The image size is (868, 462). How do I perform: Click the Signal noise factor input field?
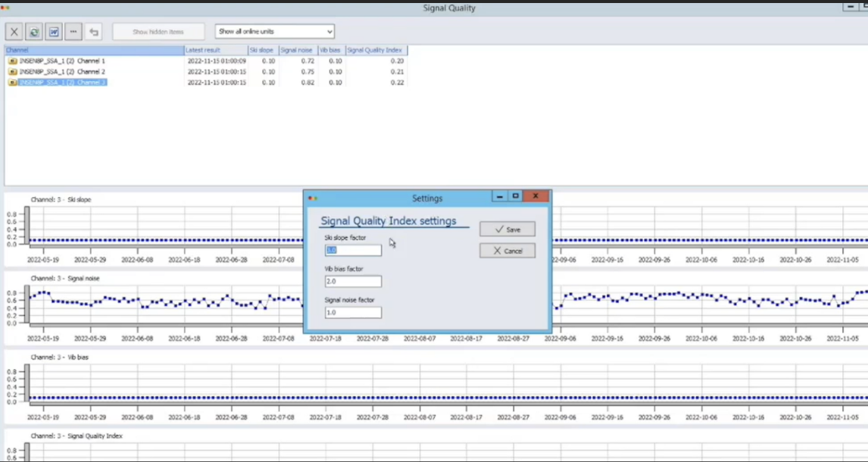tap(353, 312)
